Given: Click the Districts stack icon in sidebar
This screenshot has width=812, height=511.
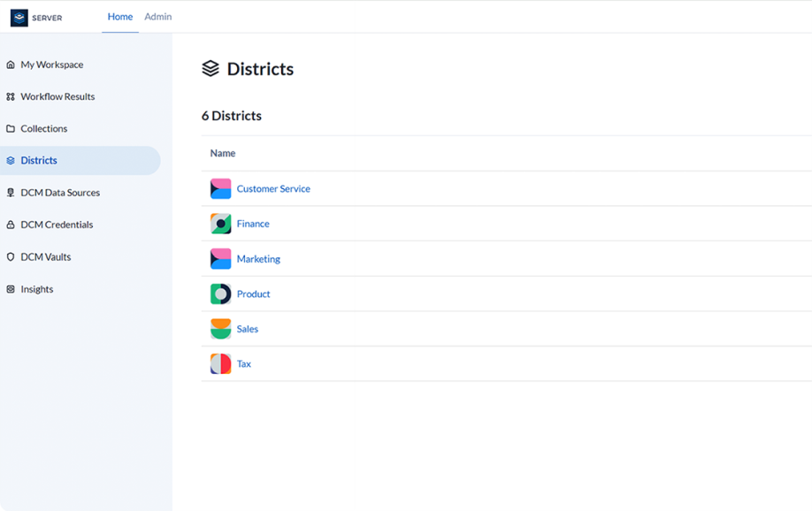Looking at the screenshot, I should click(10, 160).
